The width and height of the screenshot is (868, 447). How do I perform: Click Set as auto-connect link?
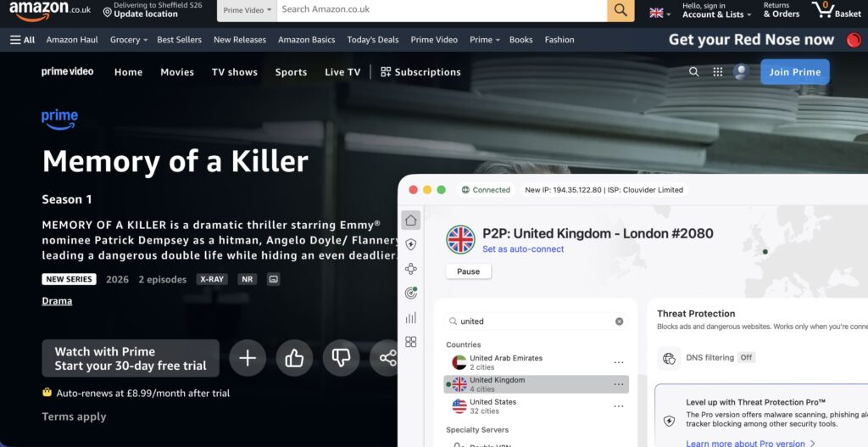click(523, 249)
